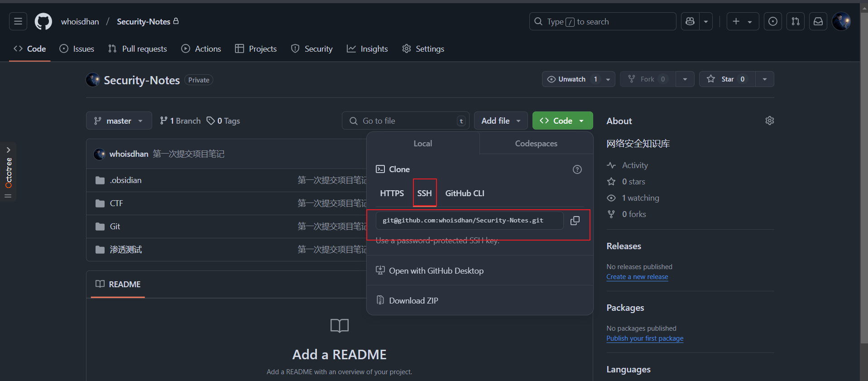Expand the Star lists dropdown arrow
Screen dimensions: 868x381
coord(764,79)
